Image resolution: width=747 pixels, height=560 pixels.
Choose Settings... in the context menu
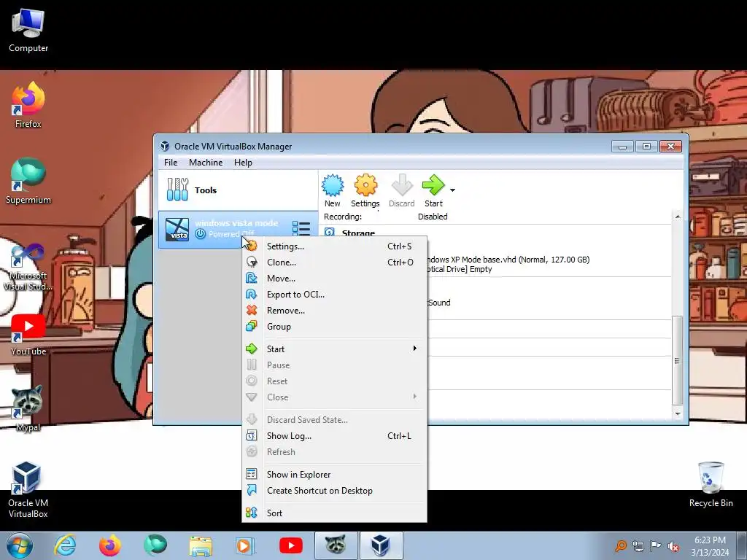click(x=334, y=246)
